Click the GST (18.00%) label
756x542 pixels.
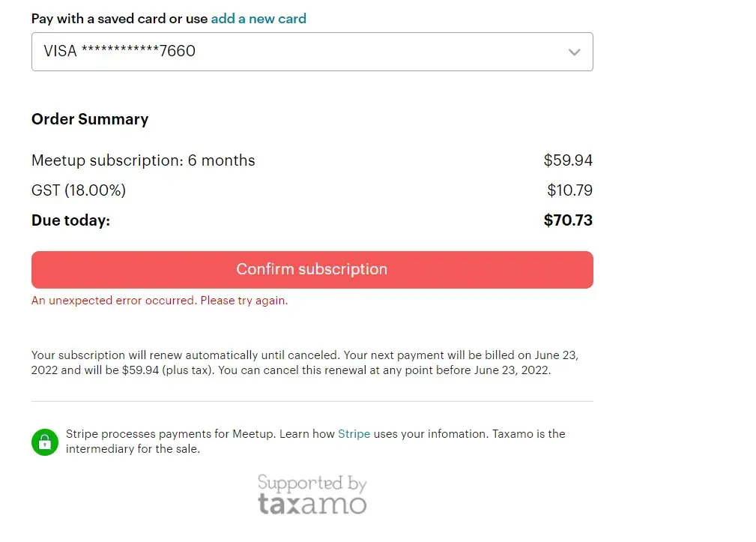(x=79, y=190)
